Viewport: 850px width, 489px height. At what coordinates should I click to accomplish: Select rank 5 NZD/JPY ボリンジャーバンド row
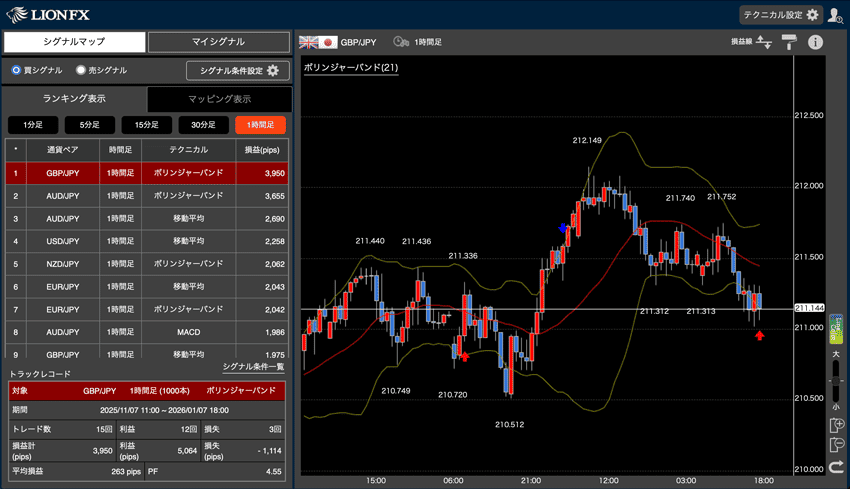point(147,264)
